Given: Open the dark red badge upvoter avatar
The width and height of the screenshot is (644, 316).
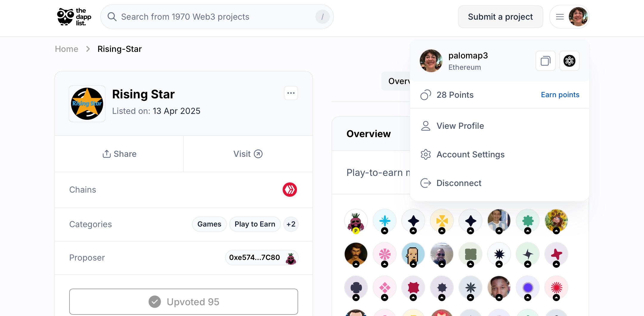Looking at the screenshot, I should pyautogui.click(x=413, y=288).
